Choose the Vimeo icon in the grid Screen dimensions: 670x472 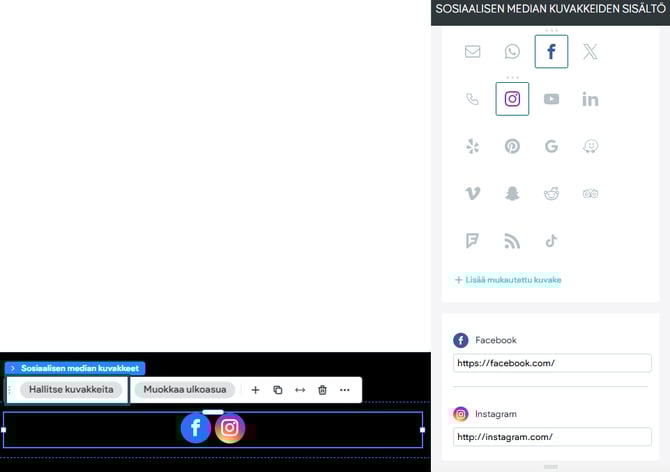[473, 194]
